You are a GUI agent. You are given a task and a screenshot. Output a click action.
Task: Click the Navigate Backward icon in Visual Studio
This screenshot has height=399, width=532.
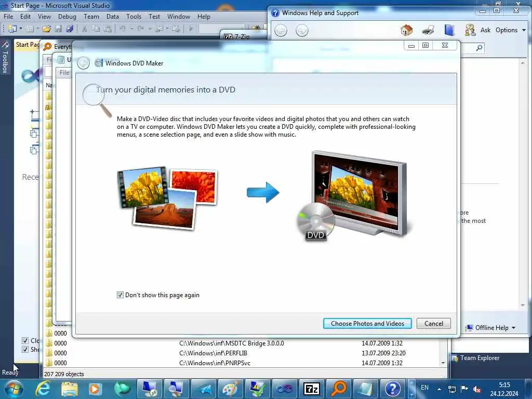click(x=159, y=29)
